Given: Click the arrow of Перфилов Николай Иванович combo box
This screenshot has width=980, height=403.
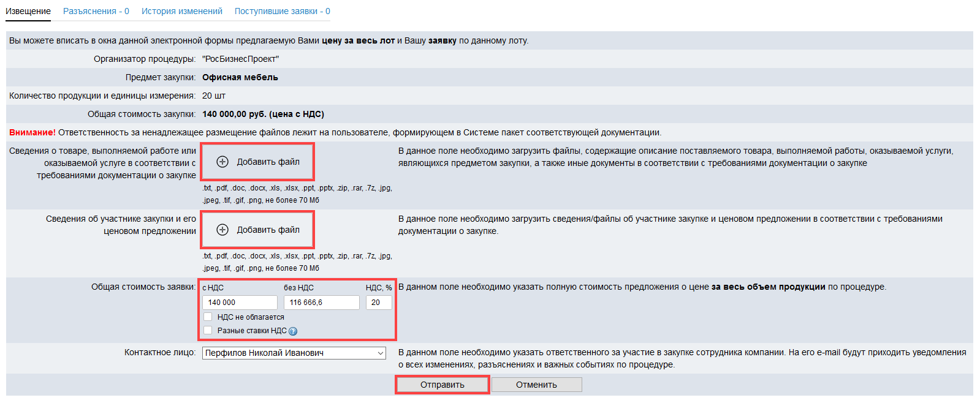Looking at the screenshot, I should [x=381, y=353].
